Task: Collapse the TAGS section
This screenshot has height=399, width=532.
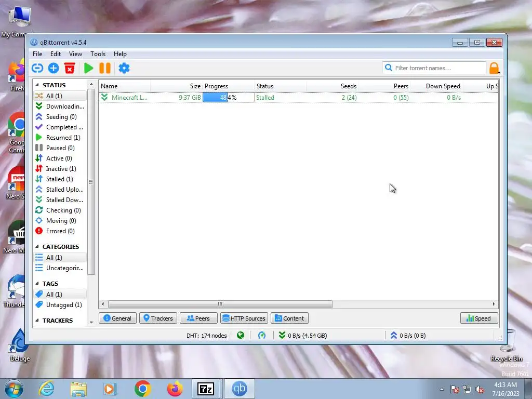Action: [37, 284]
